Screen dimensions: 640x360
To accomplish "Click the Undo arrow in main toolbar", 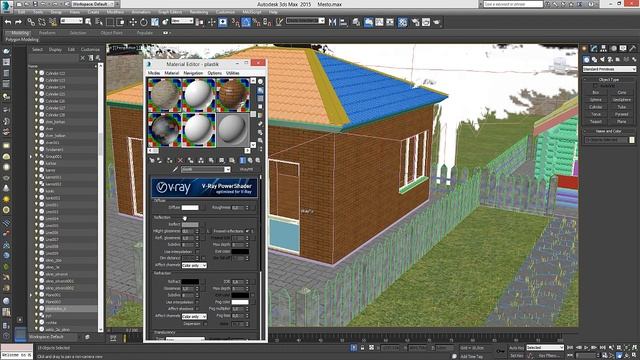I will [x=8, y=22].
